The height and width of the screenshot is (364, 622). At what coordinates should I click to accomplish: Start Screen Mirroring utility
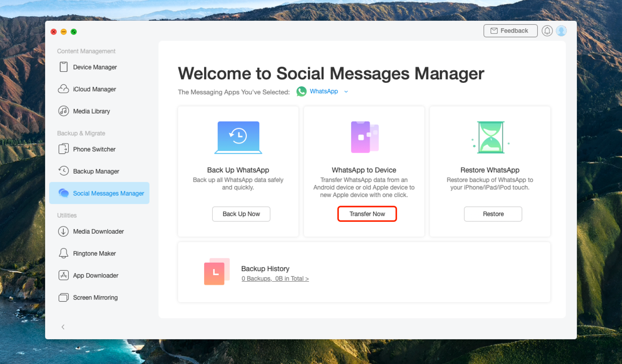(x=99, y=297)
